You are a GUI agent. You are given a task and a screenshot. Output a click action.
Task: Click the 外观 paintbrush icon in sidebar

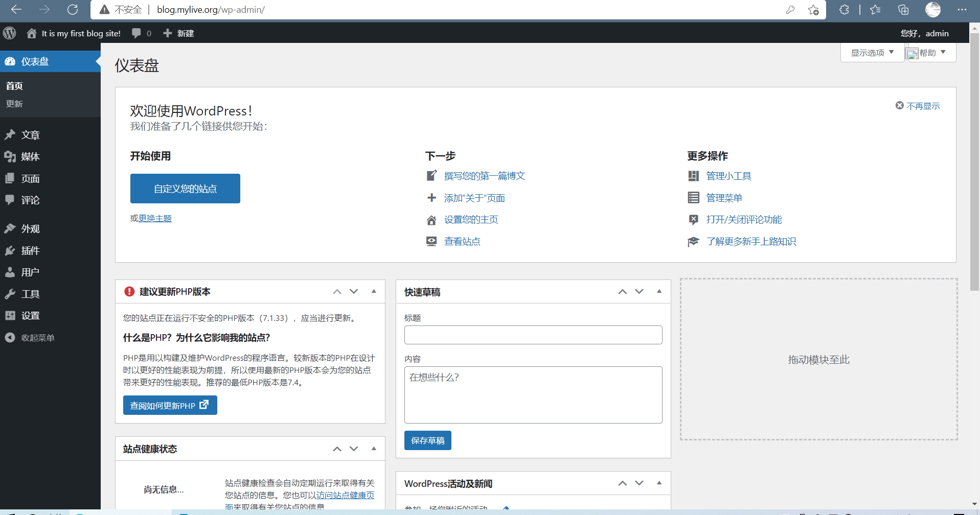point(10,228)
